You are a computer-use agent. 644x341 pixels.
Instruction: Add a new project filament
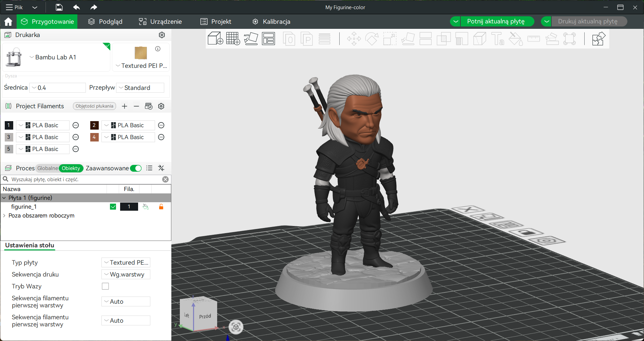click(125, 106)
